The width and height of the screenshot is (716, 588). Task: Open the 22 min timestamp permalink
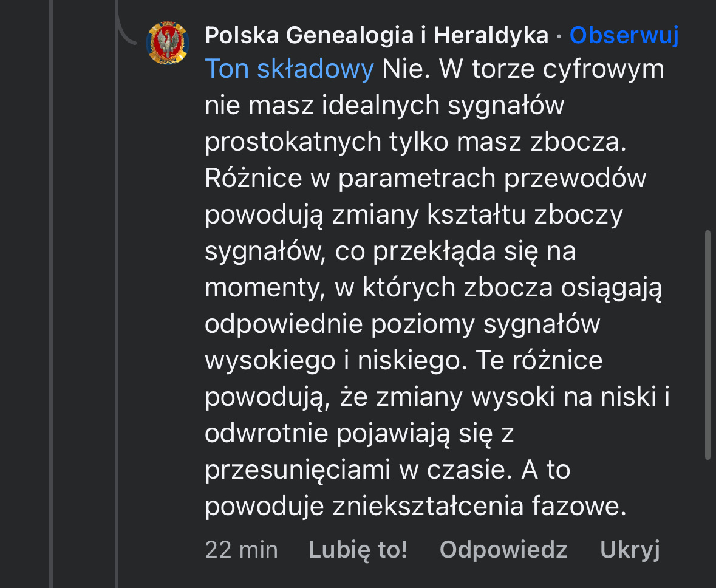coord(241,550)
